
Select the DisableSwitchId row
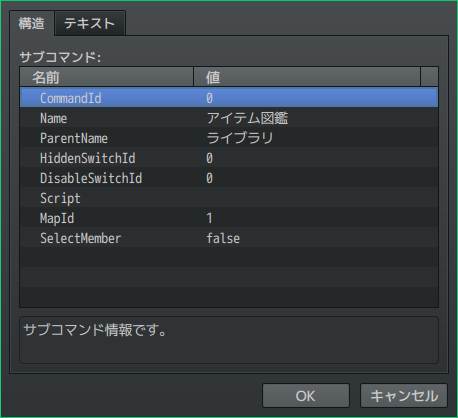coord(229,177)
